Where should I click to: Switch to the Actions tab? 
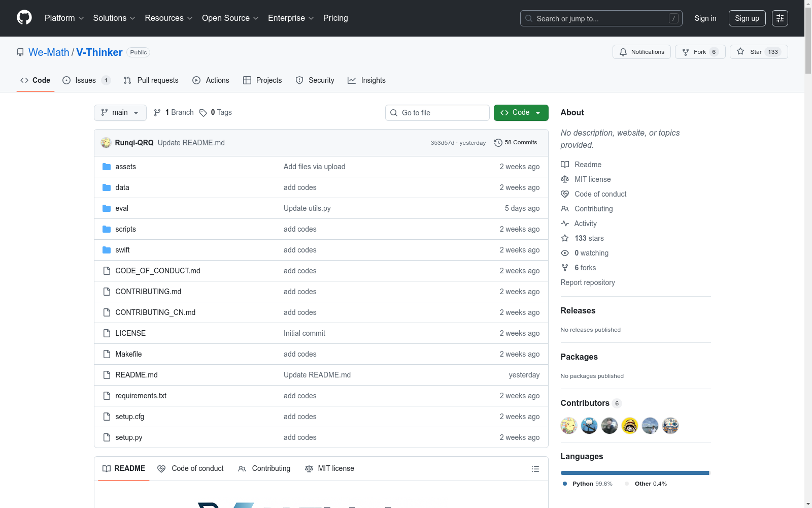coord(211,80)
